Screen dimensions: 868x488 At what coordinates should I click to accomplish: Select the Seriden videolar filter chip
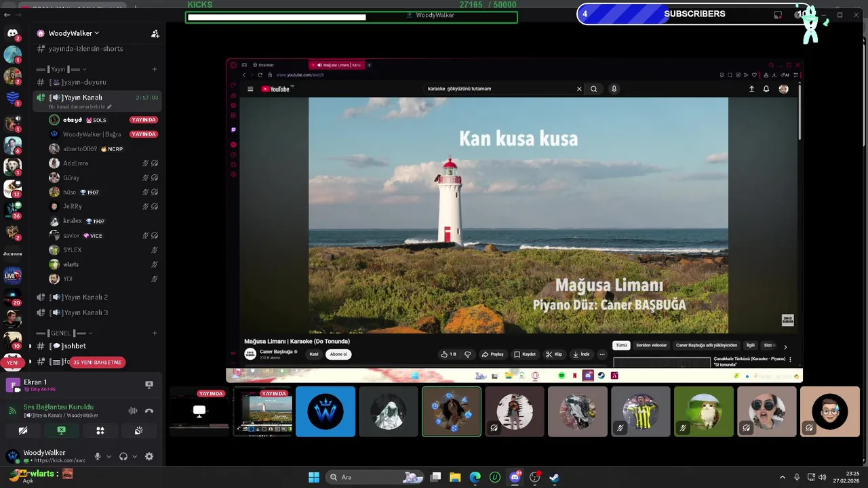click(x=651, y=345)
